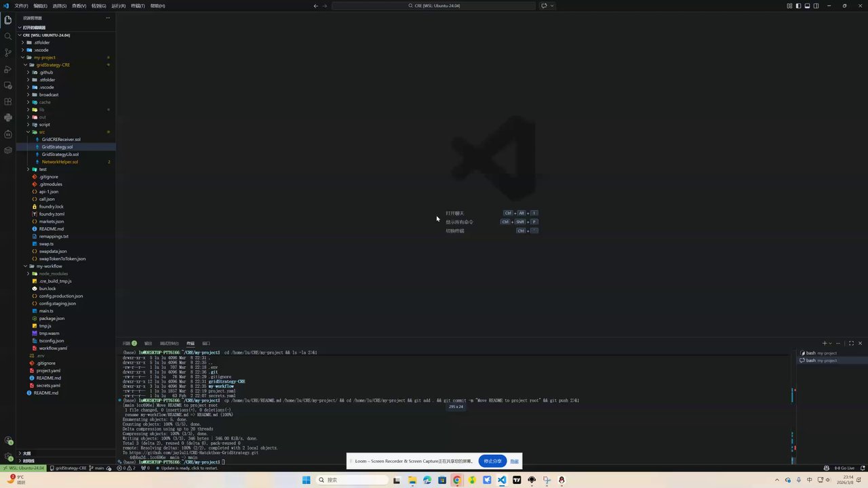The image size is (868, 488).
Task: Select the second bash my-project terminal
Action: (831, 361)
